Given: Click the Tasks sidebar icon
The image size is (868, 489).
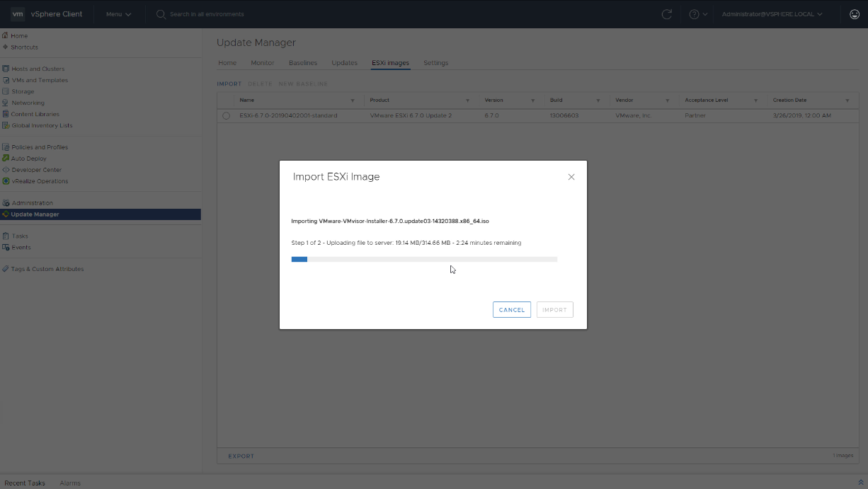Looking at the screenshot, I should click(x=6, y=236).
